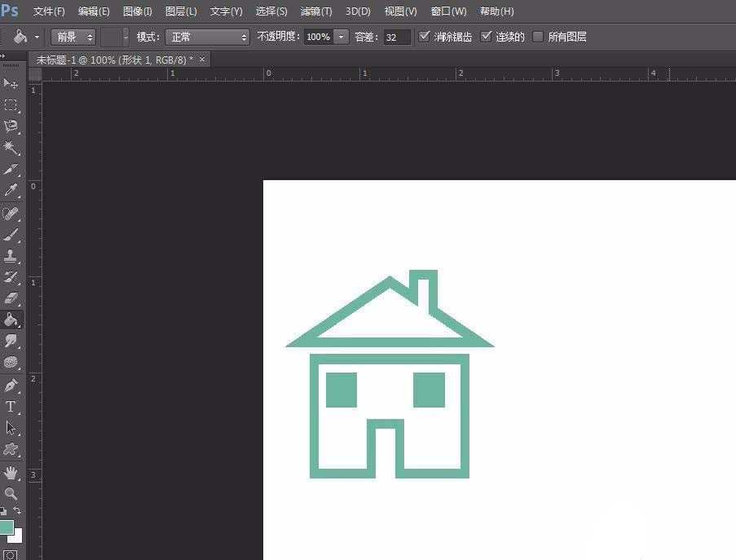Toggle the 消除锯齿 checkbox
Viewport: 736px width, 560px height.
[x=425, y=36]
